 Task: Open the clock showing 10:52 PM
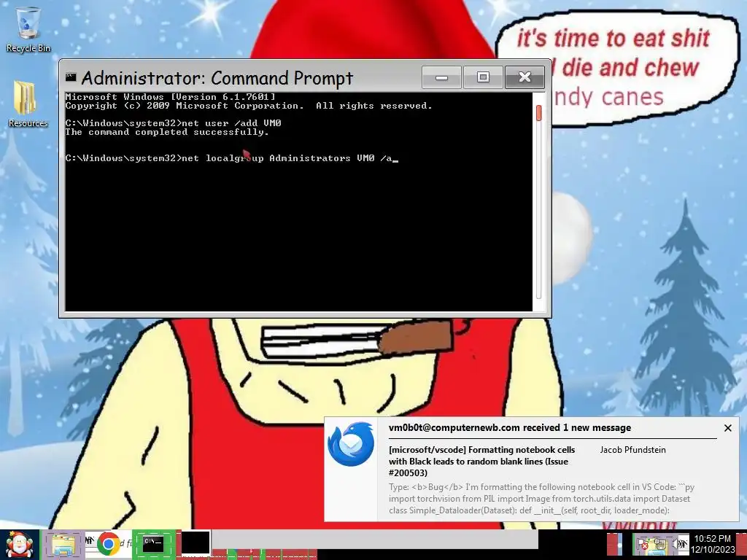712,544
